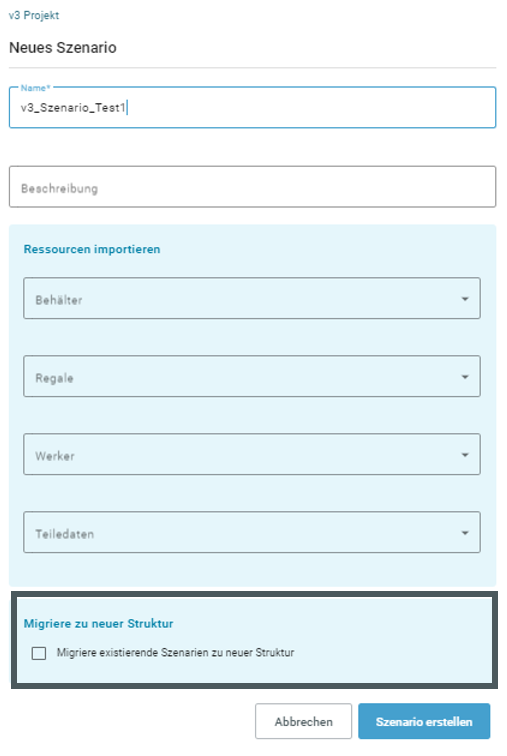Expand the Regale dropdown arrow
The image size is (507, 756).
(465, 377)
